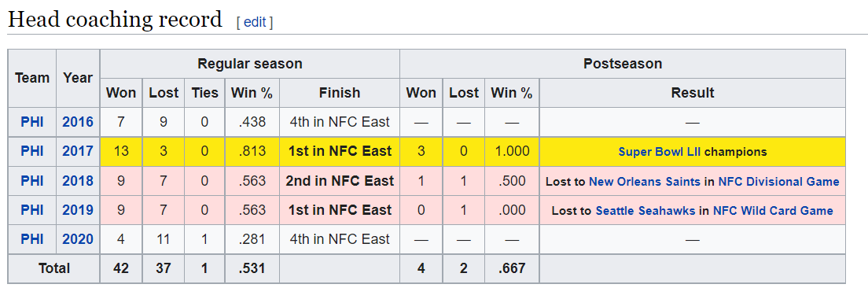The height and width of the screenshot is (299, 868).
Task: Click the PHI team link in 2020 row
Action: click(32, 239)
